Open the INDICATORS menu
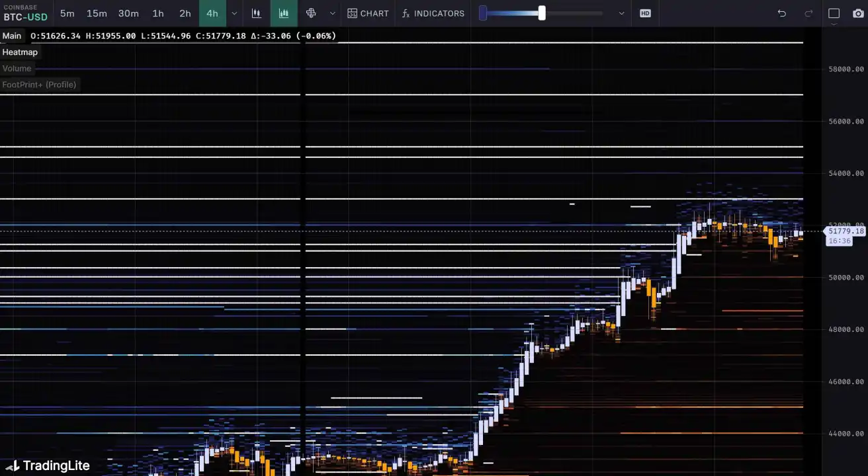 [433, 13]
